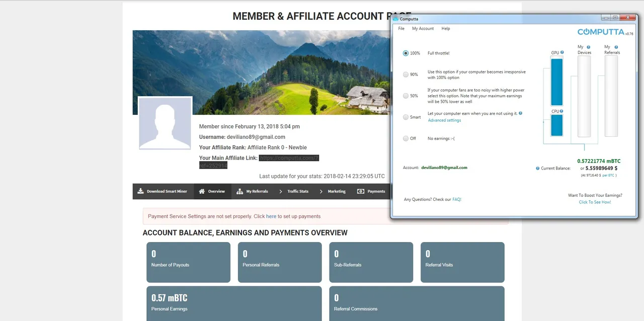Image resolution: width=644 pixels, height=321 pixels.
Task: Click the My Referrals earnings bar
Action: [611, 96]
